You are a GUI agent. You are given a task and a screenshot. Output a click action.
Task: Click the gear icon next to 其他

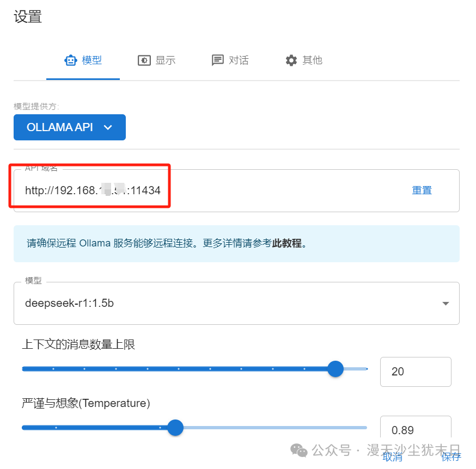pos(291,60)
